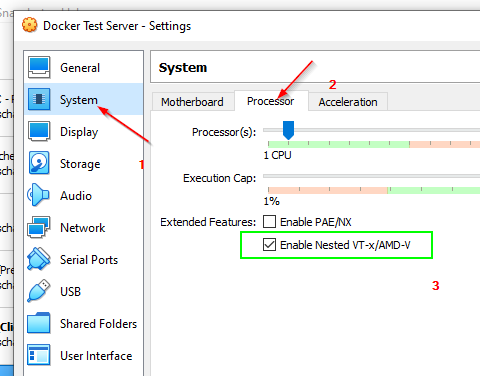Image resolution: width=480 pixels, height=376 pixels.
Task: Open USB settings plug icon
Action: point(39,291)
